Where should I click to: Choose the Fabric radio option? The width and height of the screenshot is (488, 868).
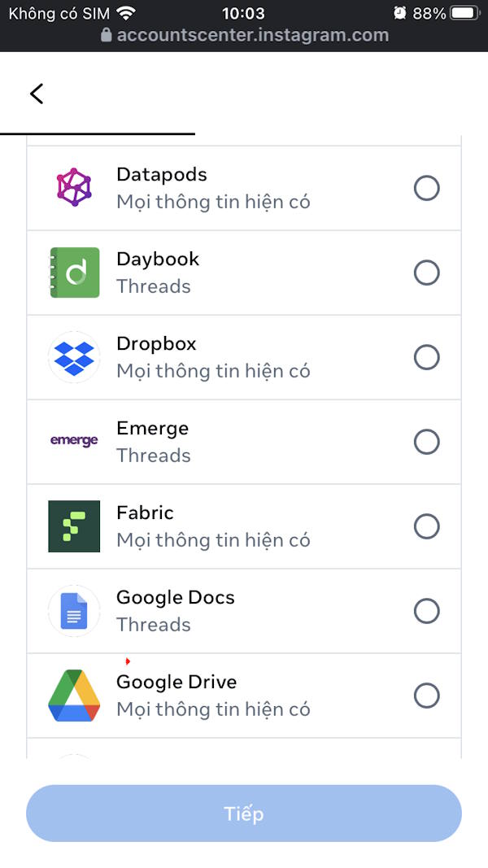coord(426,526)
